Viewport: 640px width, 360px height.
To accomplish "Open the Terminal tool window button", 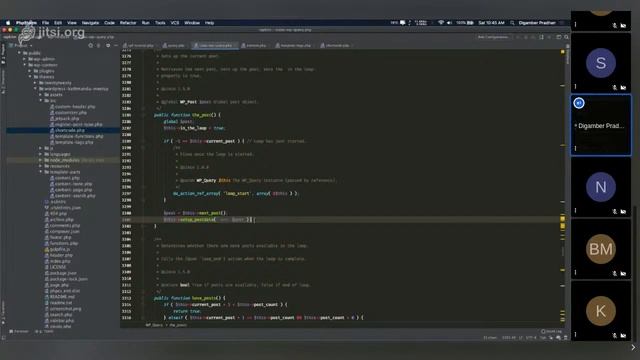I will coord(19,331).
